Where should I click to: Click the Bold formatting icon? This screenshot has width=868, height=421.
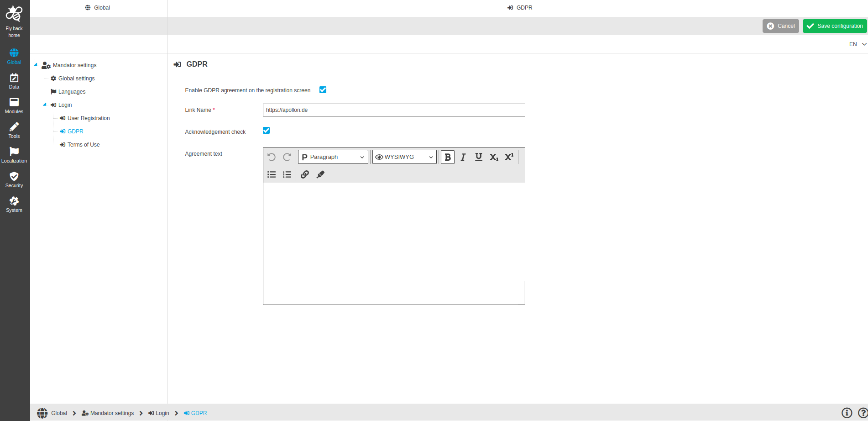(x=447, y=157)
